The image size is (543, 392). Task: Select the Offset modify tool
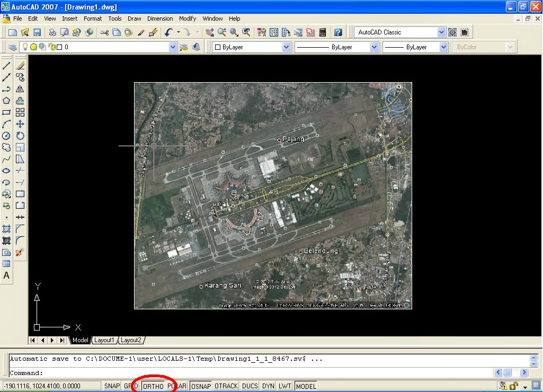pos(20,101)
